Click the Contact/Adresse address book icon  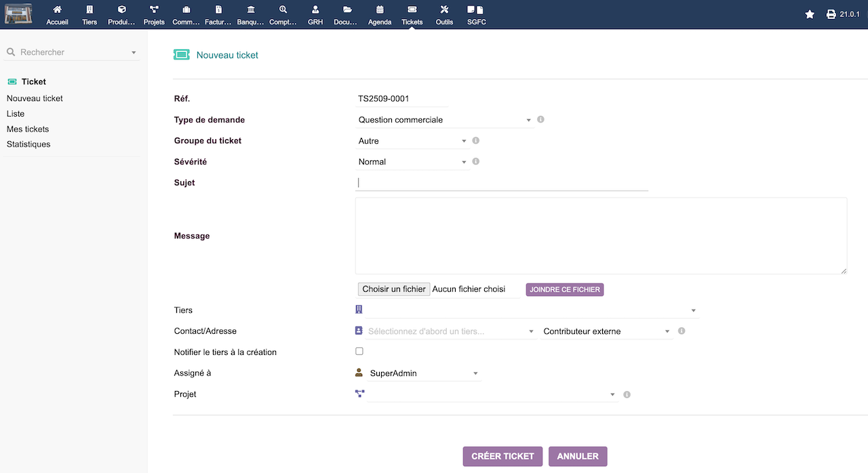pyautogui.click(x=359, y=330)
